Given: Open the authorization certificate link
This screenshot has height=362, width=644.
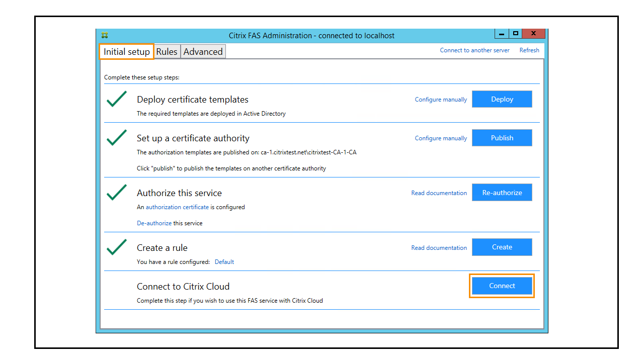Looking at the screenshot, I should tap(177, 207).
